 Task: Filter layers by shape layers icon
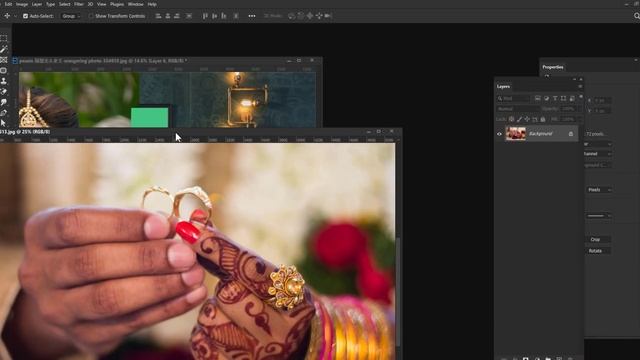(x=563, y=98)
